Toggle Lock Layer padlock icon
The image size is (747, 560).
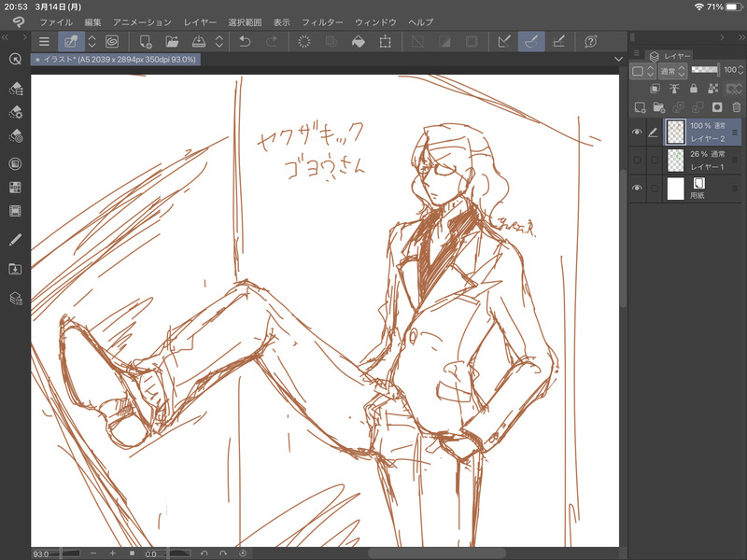coord(694,88)
